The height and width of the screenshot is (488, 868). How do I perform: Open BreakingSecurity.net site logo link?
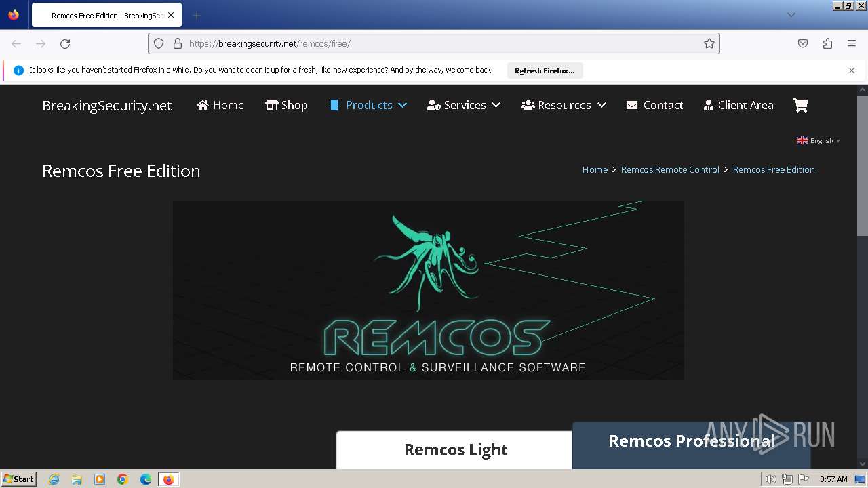click(x=107, y=106)
